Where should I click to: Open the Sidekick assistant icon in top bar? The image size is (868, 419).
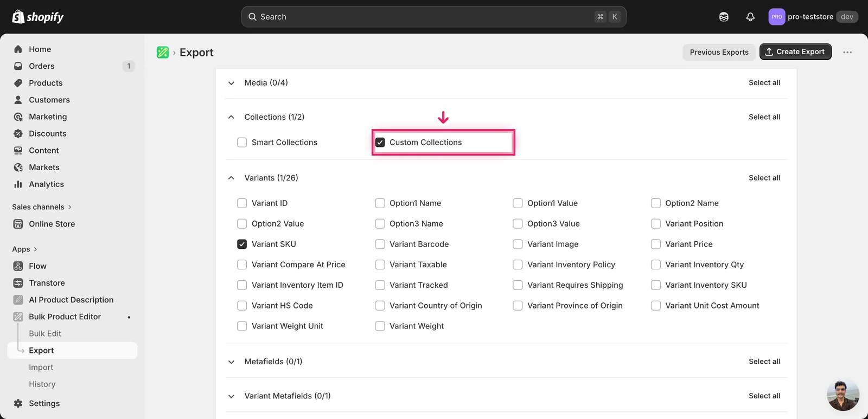point(724,17)
